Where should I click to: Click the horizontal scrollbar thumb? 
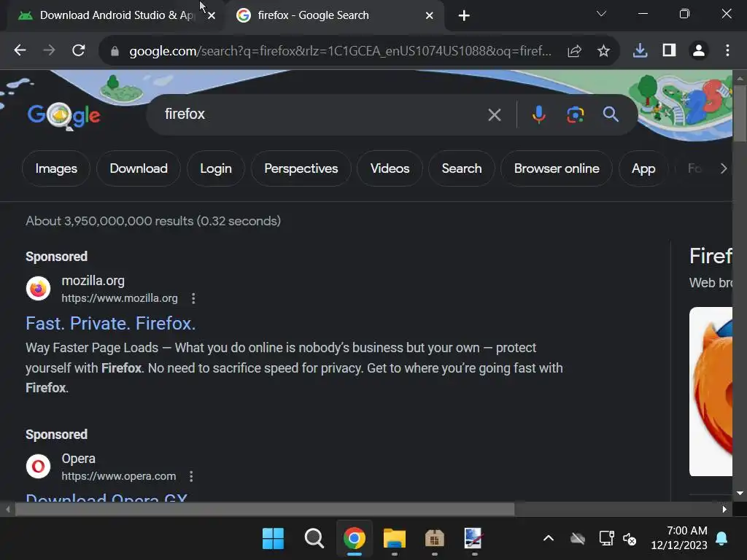coord(265,509)
